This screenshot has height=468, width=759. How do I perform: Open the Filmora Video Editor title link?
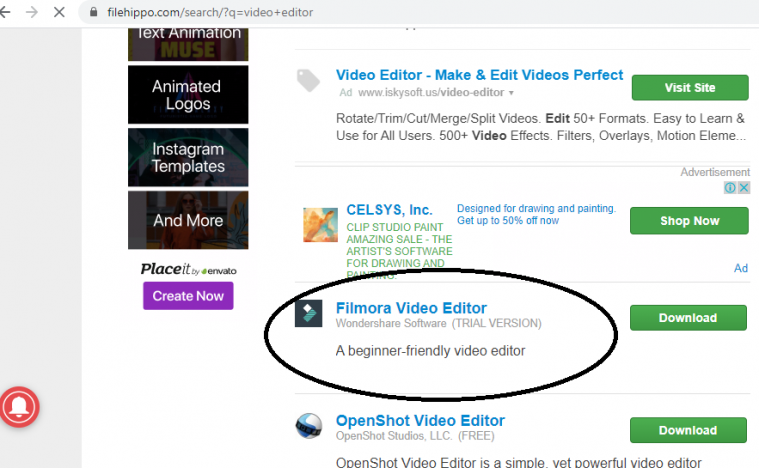click(411, 308)
